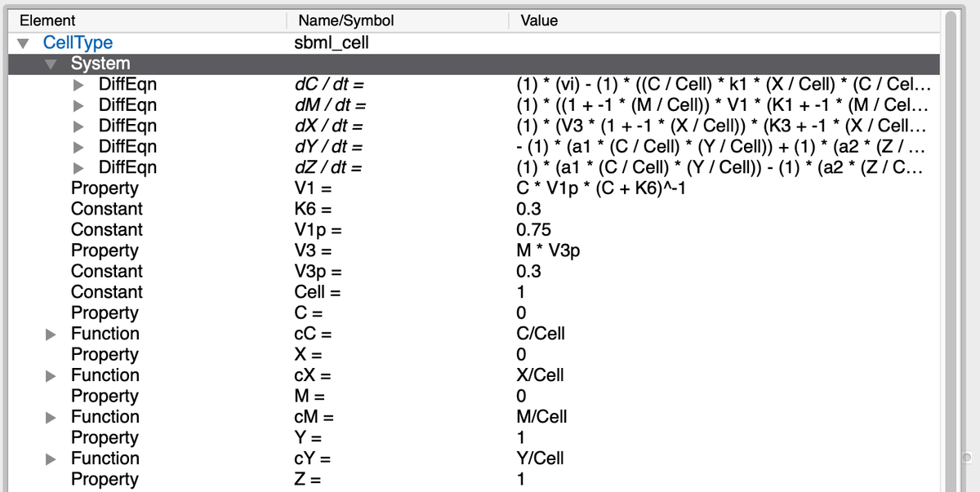This screenshot has width=980, height=492.
Task: Select the V3p = symbol cell
Action: click(317, 272)
